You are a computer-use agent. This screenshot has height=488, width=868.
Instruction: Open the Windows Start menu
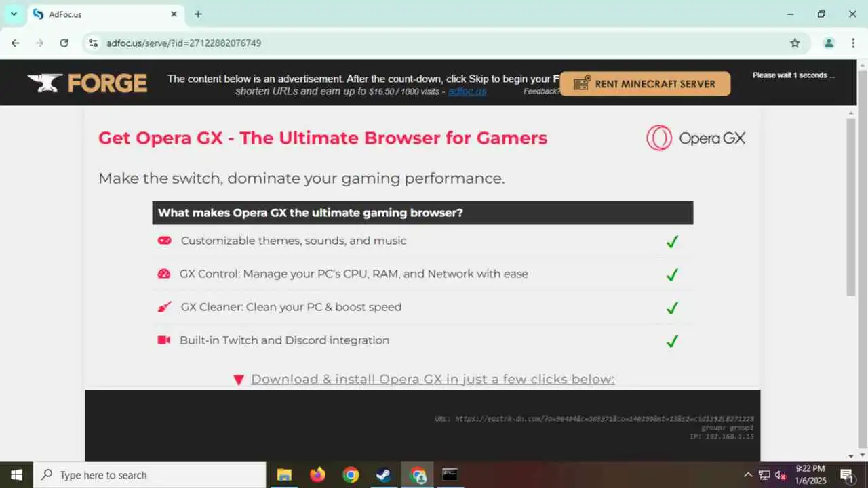tap(16, 474)
